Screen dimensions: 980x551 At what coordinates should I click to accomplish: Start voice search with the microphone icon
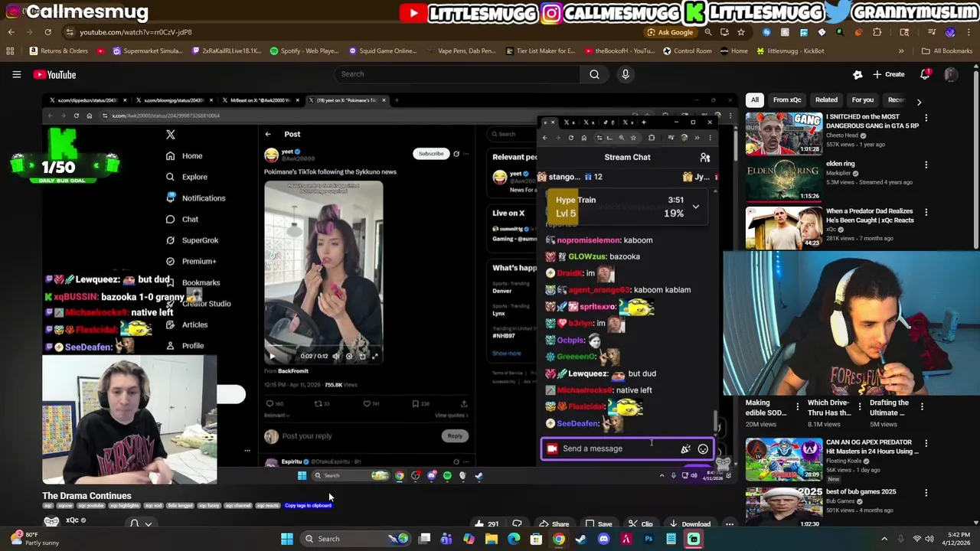pos(626,74)
